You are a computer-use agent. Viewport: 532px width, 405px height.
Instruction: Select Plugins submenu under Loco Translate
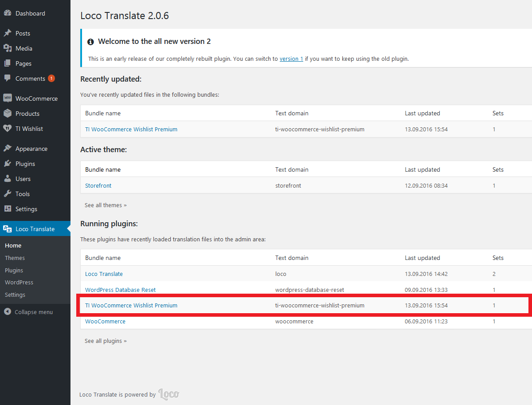[x=14, y=270]
